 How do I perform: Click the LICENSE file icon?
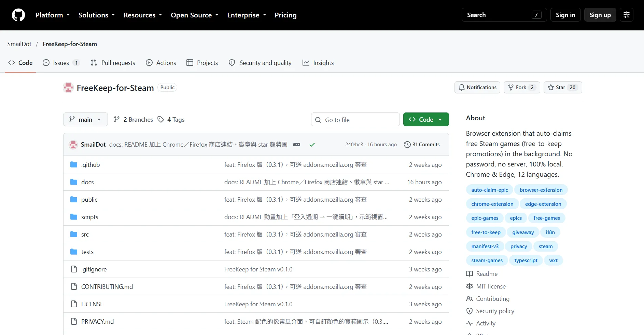[74, 304]
